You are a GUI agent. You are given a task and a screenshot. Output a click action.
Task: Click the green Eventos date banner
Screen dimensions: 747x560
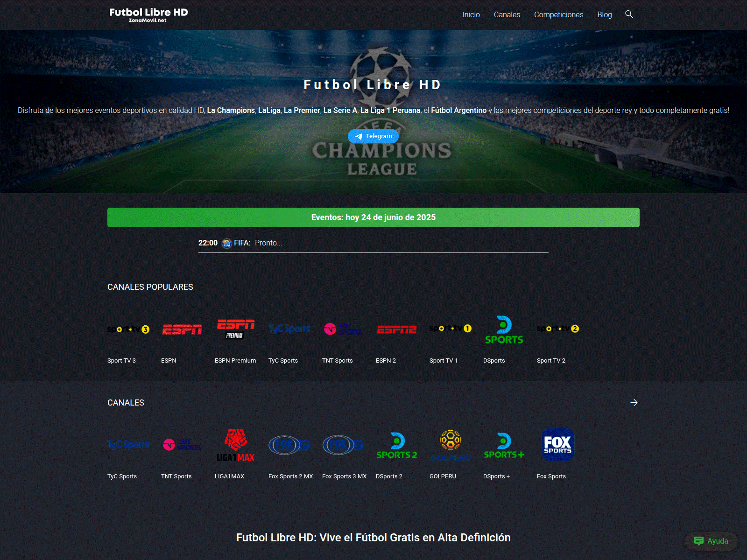pos(373,217)
